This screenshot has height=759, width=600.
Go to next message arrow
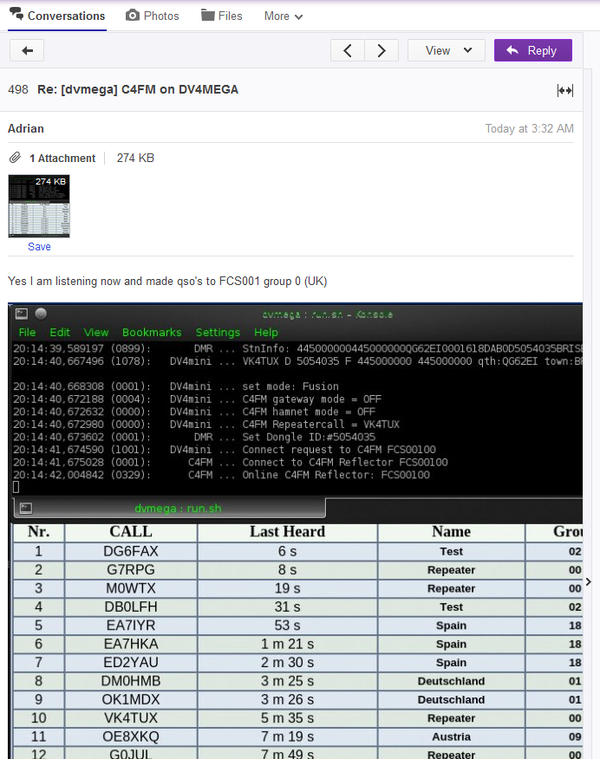381,50
